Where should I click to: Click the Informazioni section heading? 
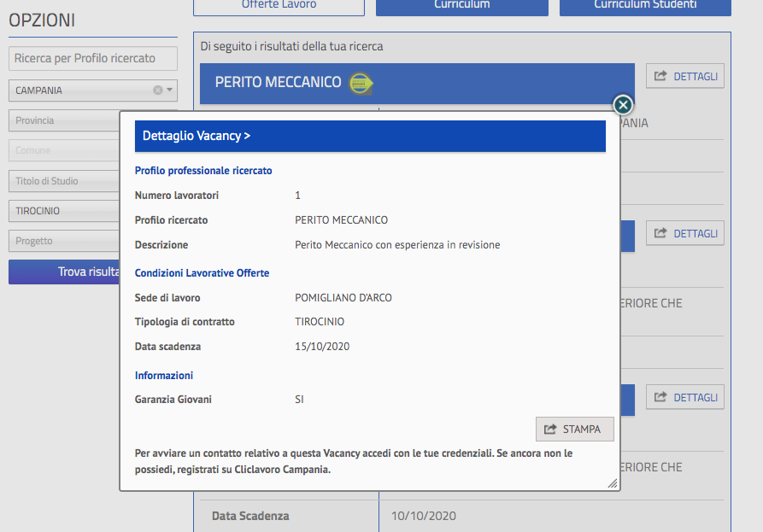[x=164, y=376]
